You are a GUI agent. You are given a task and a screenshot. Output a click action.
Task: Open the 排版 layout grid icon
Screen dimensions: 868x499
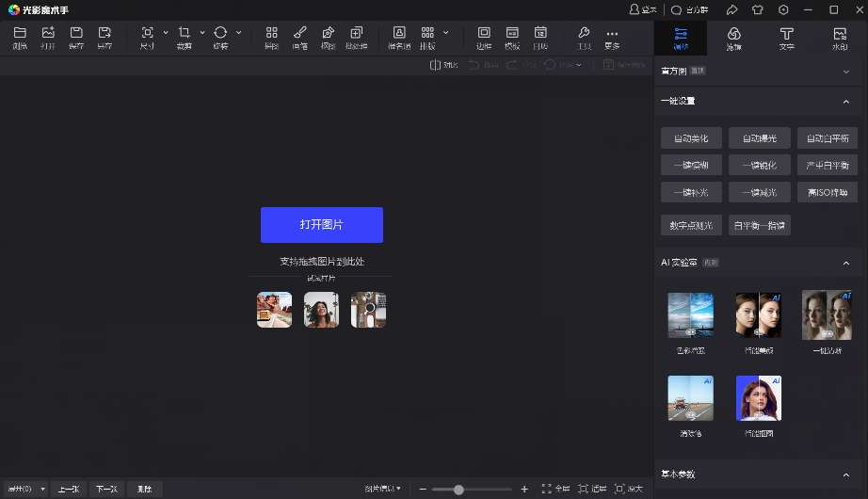pyautogui.click(x=428, y=33)
